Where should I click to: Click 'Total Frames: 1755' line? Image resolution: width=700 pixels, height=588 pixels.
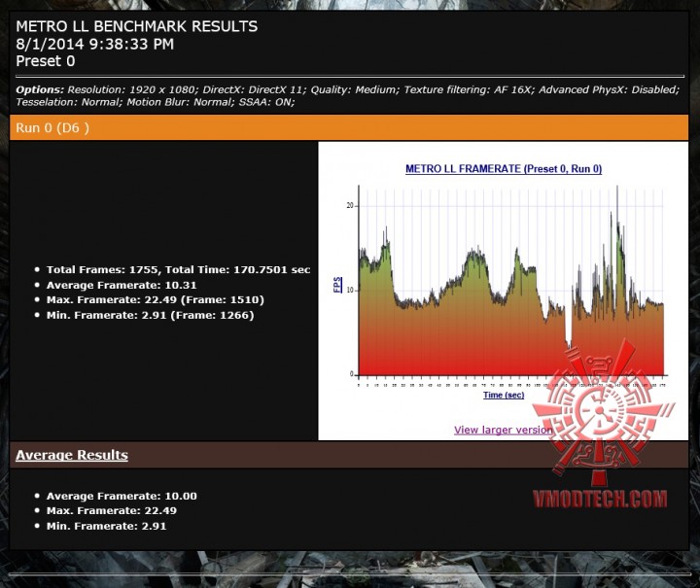pyautogui.click(x=178, y=269)
